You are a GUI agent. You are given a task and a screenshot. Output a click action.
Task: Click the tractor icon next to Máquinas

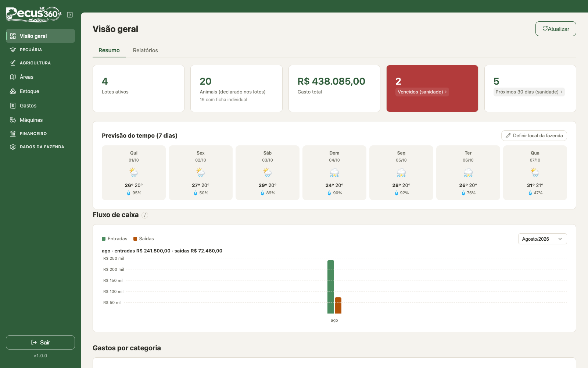pyautogui.click(x=13, y=120)
